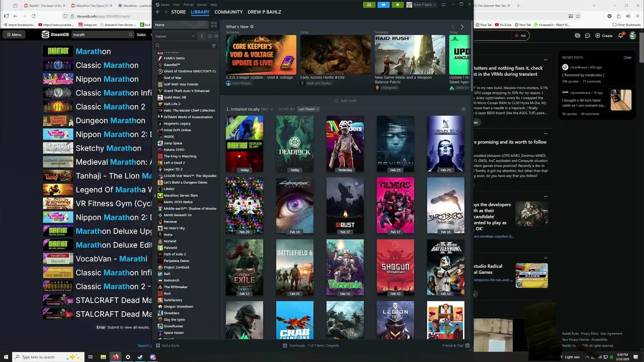Open Steam icon in the Windows taskbar
The height and width of the screenshot is (362, 644).
140,357
